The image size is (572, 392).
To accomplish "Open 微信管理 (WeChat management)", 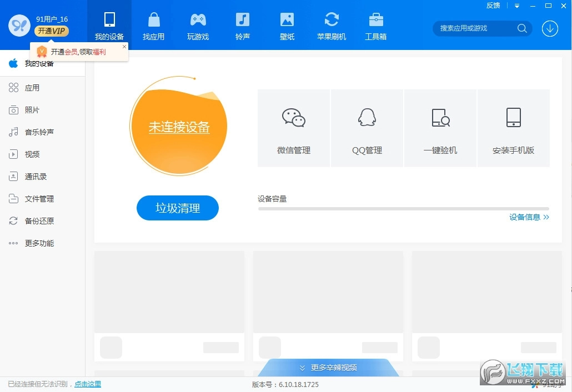I will [293, 128].
